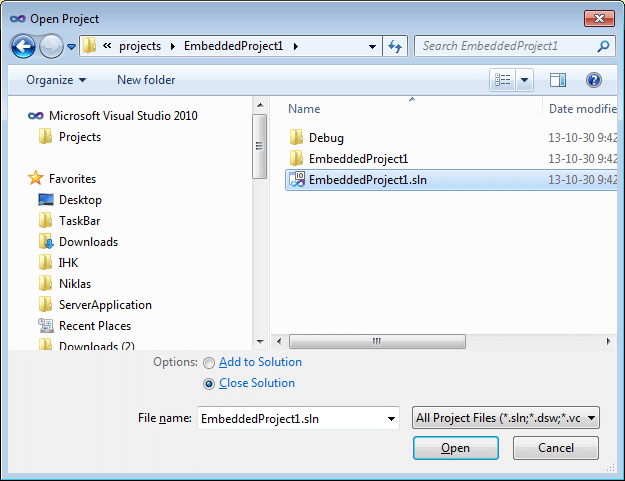Click New folder button

point(146,80)
